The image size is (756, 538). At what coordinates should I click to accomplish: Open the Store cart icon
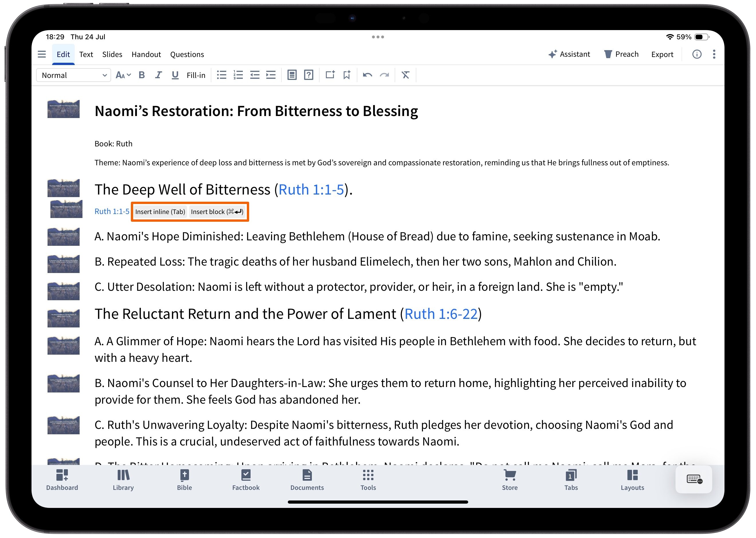pos(510,480)
